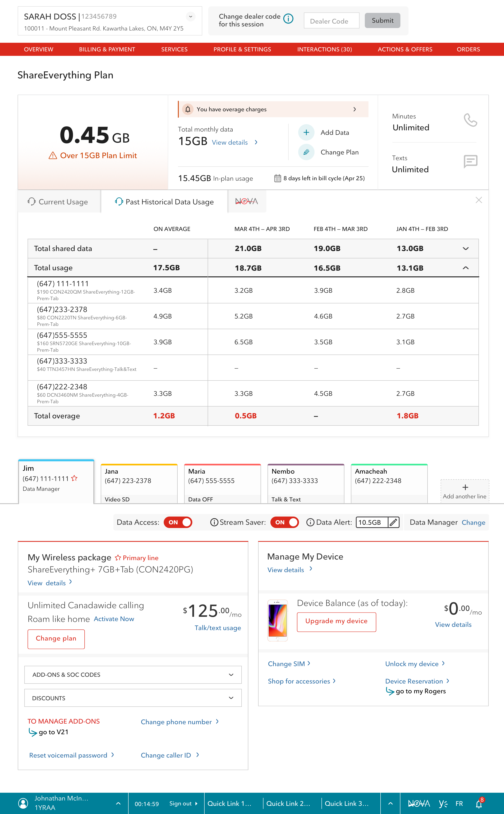Open the BILLING & PAYMENT menu

coord(107,49)
